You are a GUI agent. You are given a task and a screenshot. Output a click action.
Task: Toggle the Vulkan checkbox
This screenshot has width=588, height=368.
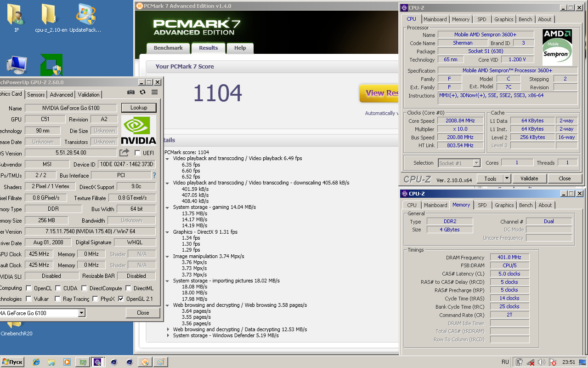pos(28,299)
